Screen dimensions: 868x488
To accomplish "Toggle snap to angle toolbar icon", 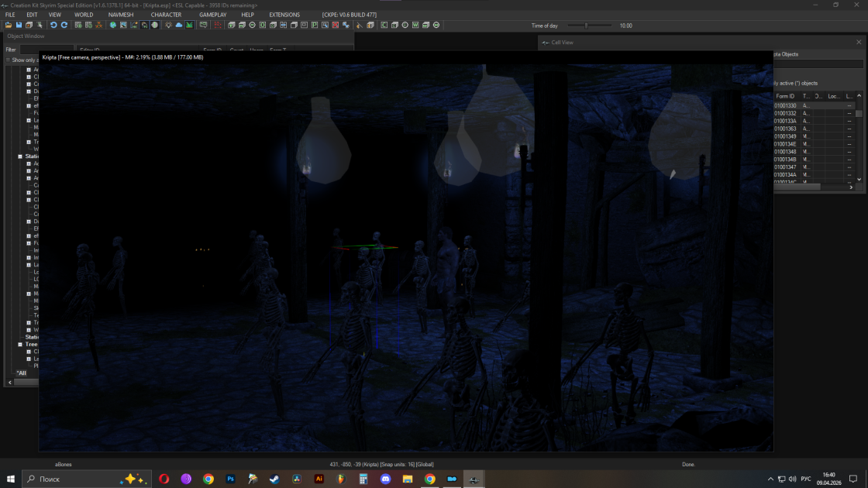I will point(88,25).
